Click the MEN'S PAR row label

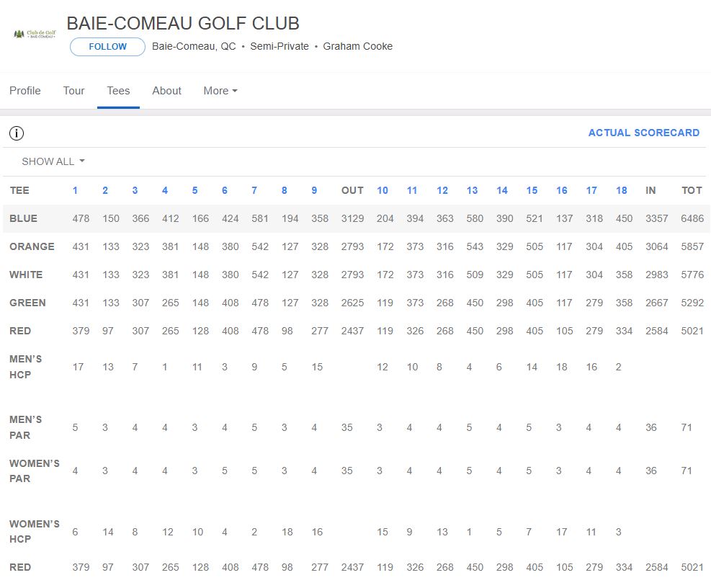coord(26,427)
